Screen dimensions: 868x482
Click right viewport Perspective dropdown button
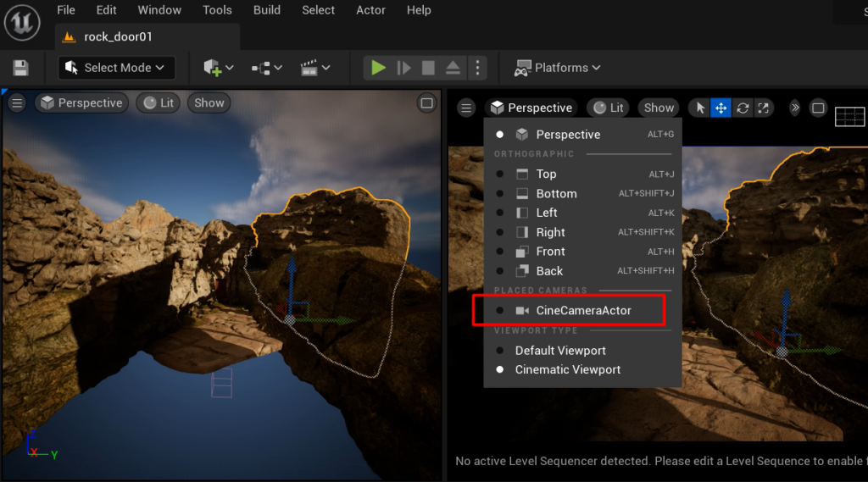click(531, 108)
